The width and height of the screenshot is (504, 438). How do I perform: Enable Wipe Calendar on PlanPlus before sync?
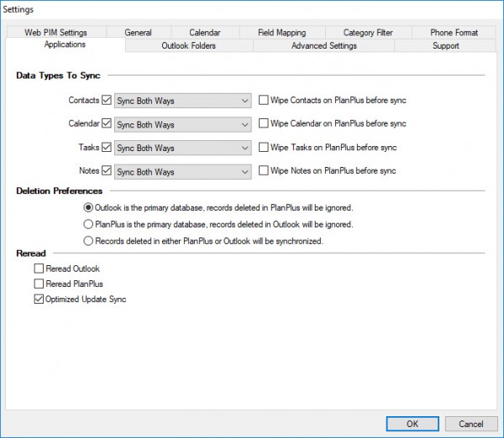click(x=265, y=124)
